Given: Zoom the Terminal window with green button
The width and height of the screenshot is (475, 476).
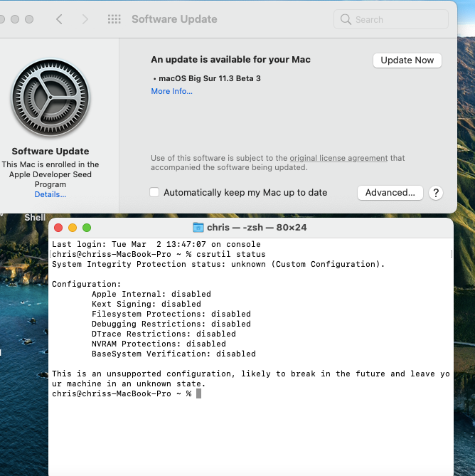Looking at the screenshot, I should (x=87, y=228).
